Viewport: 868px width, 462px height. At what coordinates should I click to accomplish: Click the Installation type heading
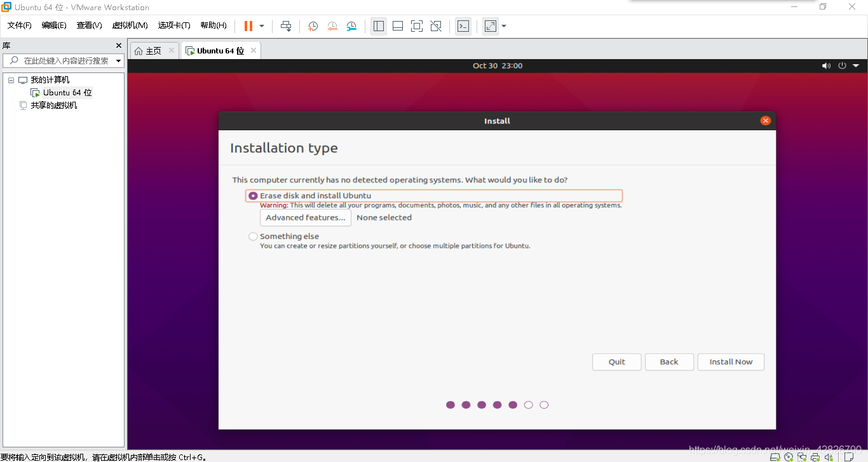point(284,148)
